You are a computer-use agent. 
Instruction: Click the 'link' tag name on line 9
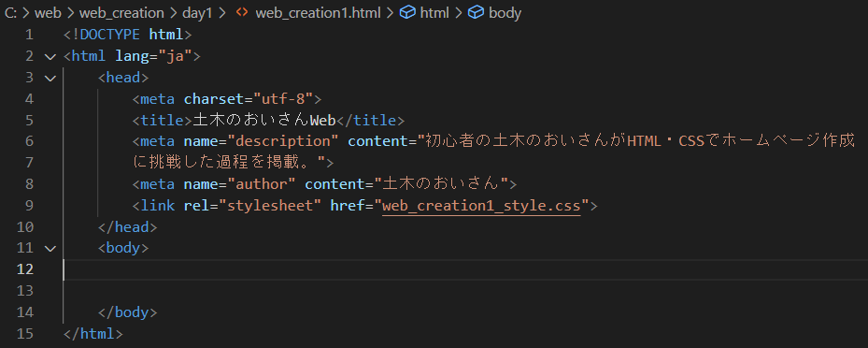[x=157, y=206]
